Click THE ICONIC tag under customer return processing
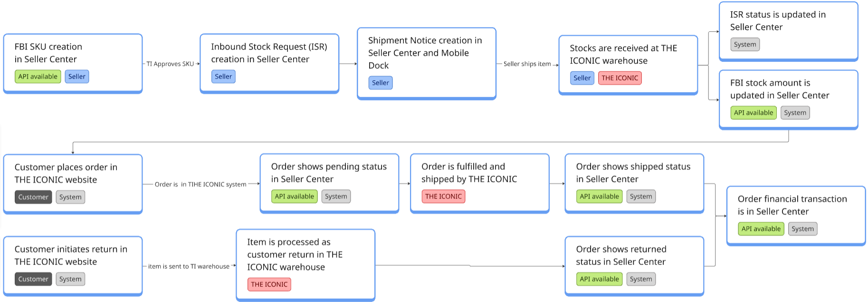The width and height of the screenshot is (868, 302). (269, 284)
